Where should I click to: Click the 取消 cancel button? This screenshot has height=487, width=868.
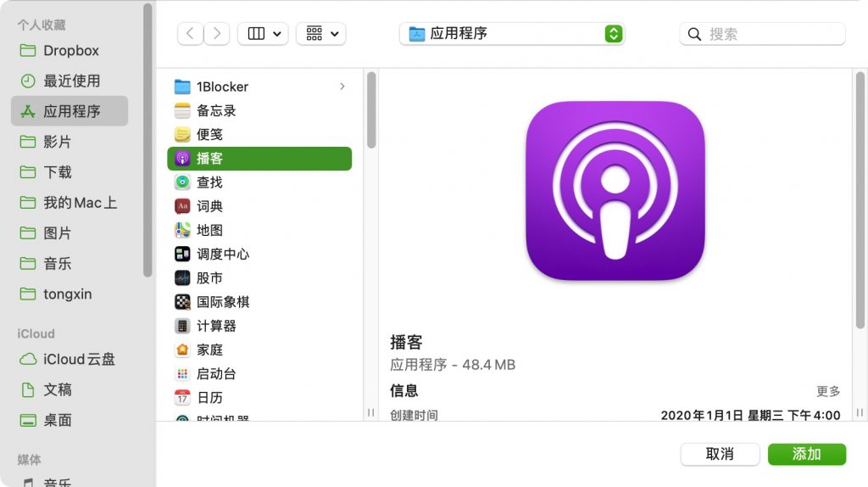click(x=720, y=454)
